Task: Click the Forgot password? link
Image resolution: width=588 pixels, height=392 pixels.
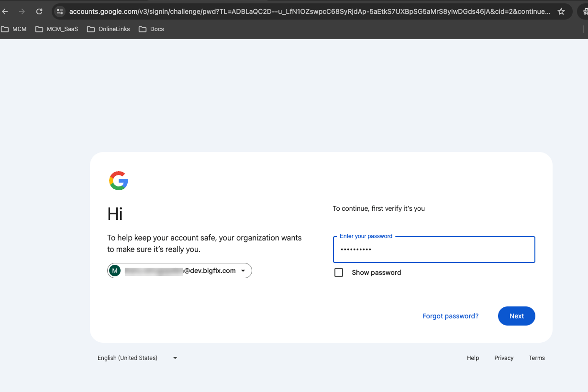Action: point(450,316)
